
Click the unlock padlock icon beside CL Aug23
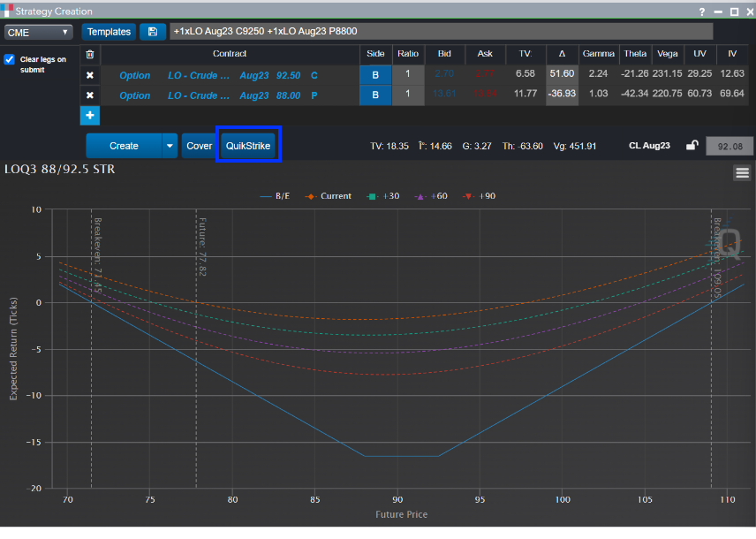point(692,146)
